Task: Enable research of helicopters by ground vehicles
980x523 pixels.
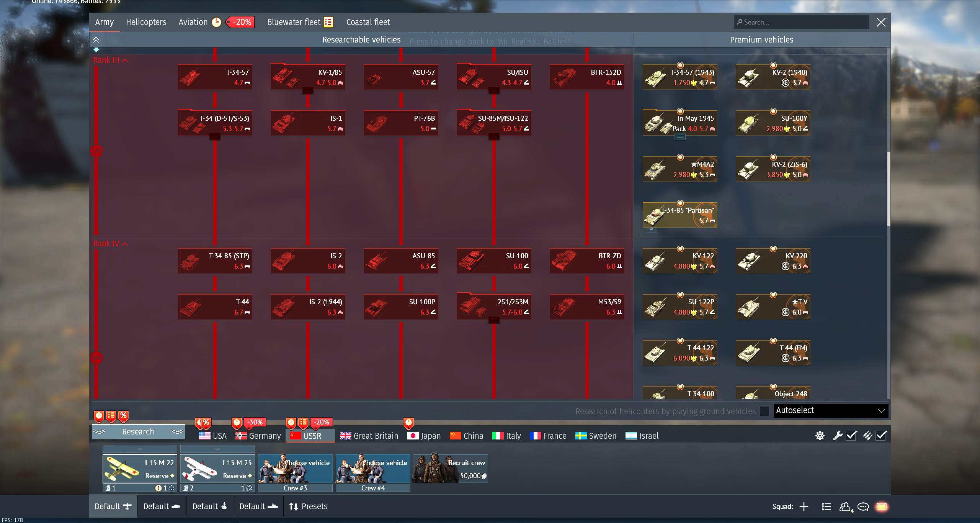Action: pyautogui.click(x=764, y=411)
